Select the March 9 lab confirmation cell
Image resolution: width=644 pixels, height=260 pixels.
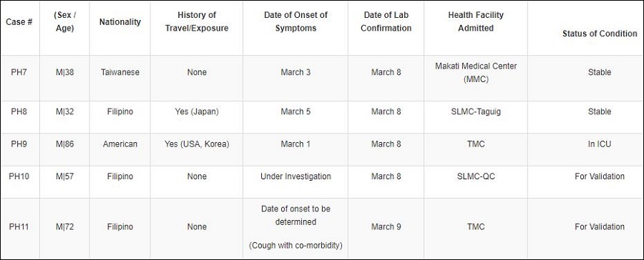pos(386,226)
